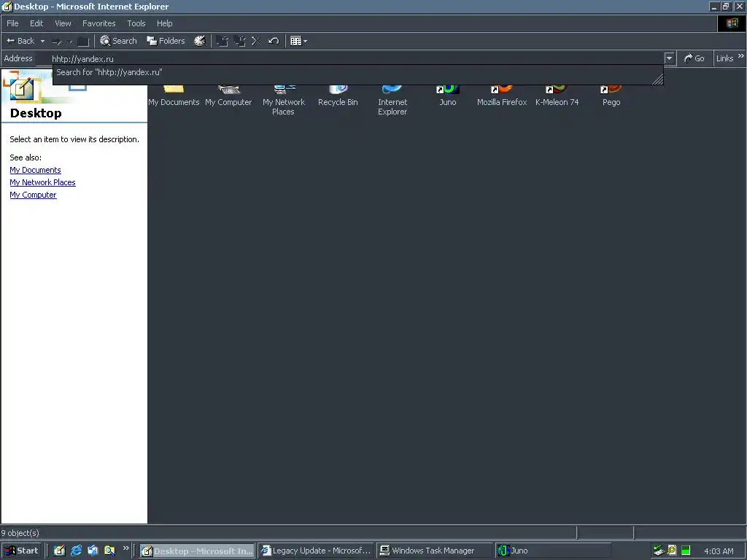Image resolution: width=747 pixels, height=560 pixels.
Task: Select the Recycle Bin desktop icon
Action: coord(338,95)
